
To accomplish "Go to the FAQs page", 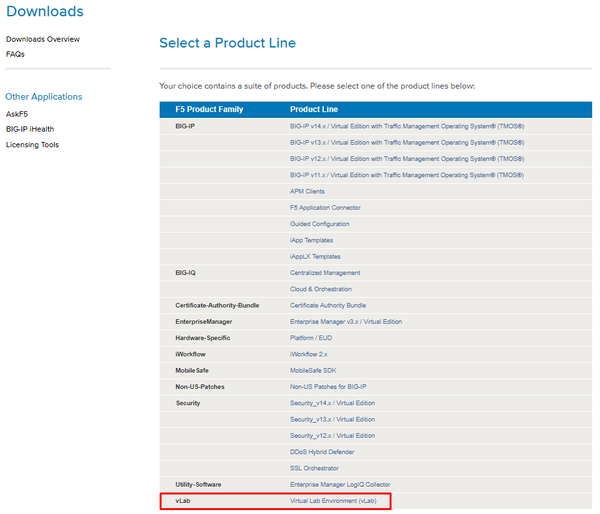I will coord(15,54).
